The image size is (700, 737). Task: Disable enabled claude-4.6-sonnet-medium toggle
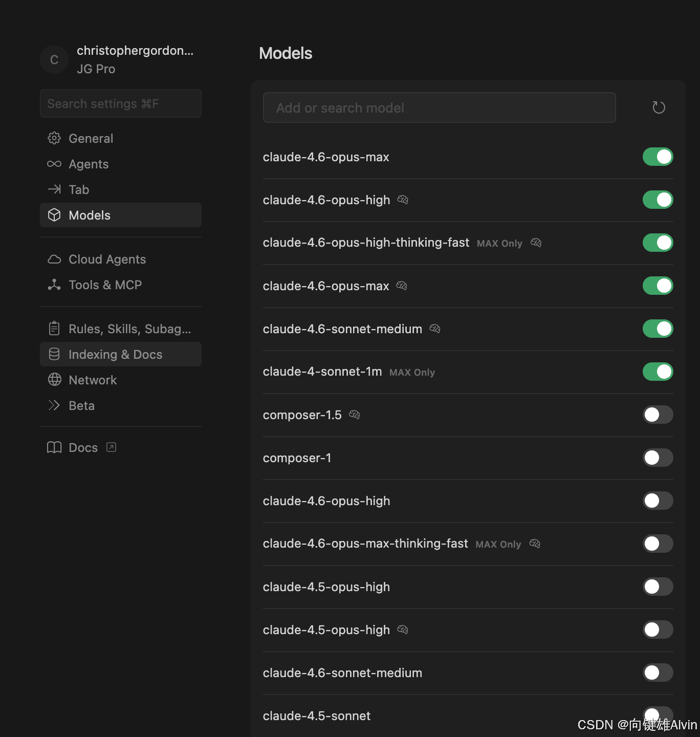tap(658, 329)
